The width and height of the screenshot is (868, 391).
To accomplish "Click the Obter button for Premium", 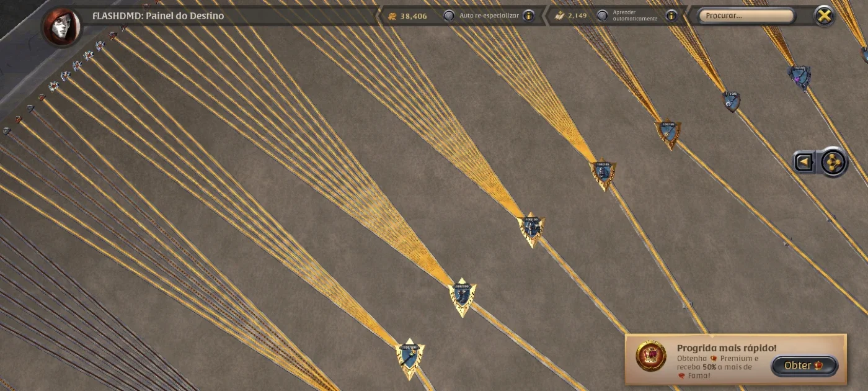I will click(804, 366).
